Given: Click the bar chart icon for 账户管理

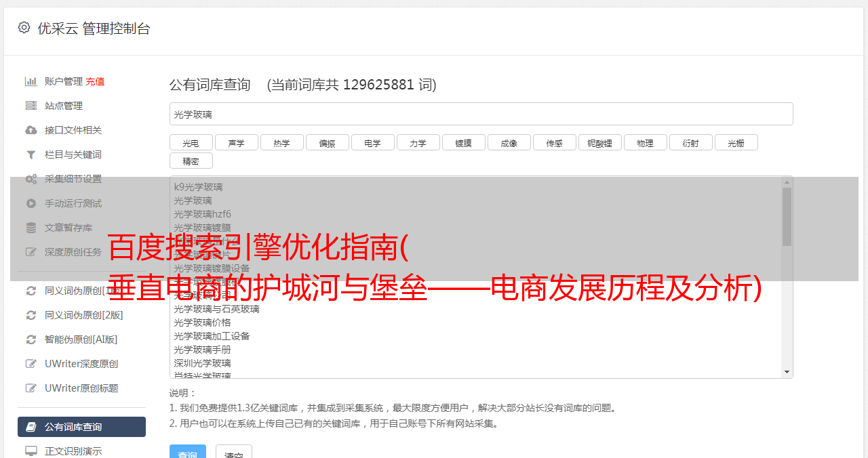Looking at the screenshot, I should pyautogui.click(x=31, y=81).
